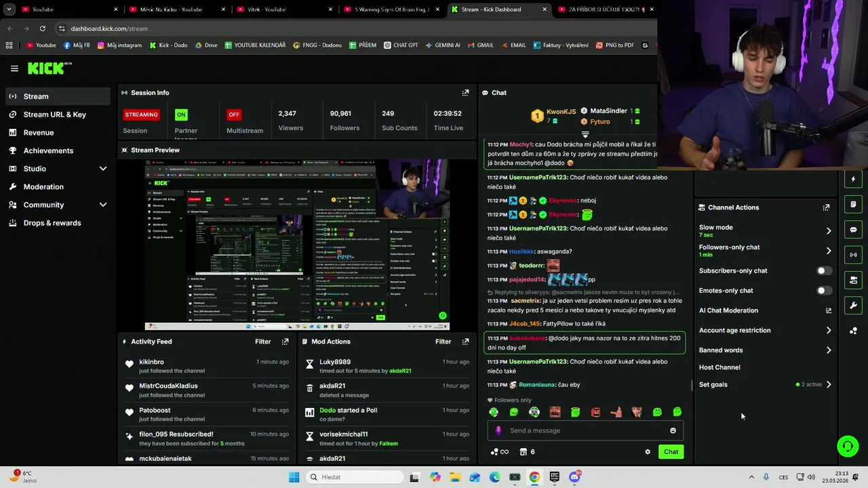Open the emoji picker smiley icon

[673, 430]
